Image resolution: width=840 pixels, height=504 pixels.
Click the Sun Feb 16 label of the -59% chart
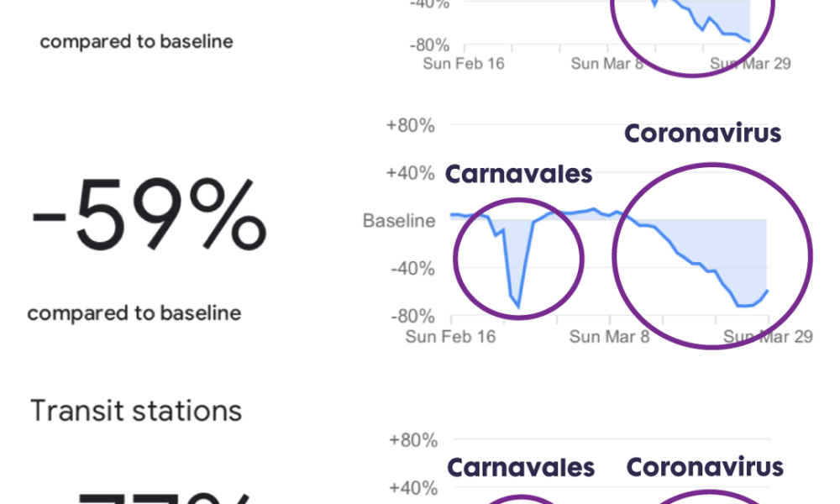[x=450, y=336]
